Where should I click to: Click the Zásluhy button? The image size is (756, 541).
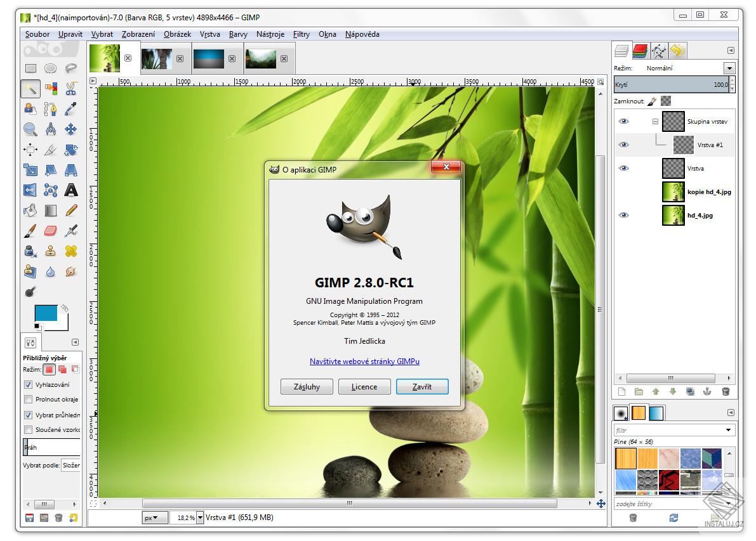coord(307,387)
